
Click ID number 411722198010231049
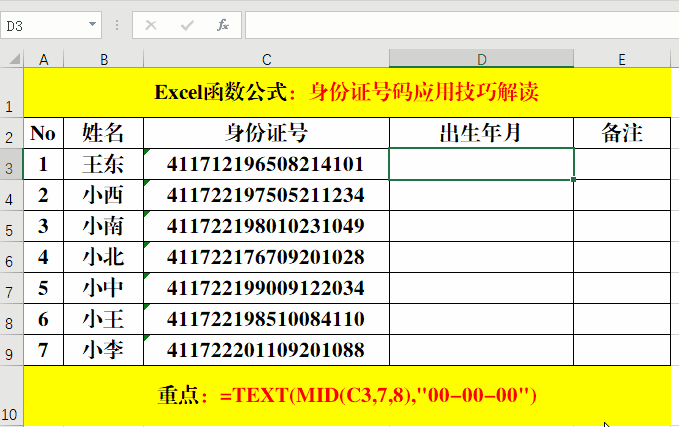click(266, 226)
